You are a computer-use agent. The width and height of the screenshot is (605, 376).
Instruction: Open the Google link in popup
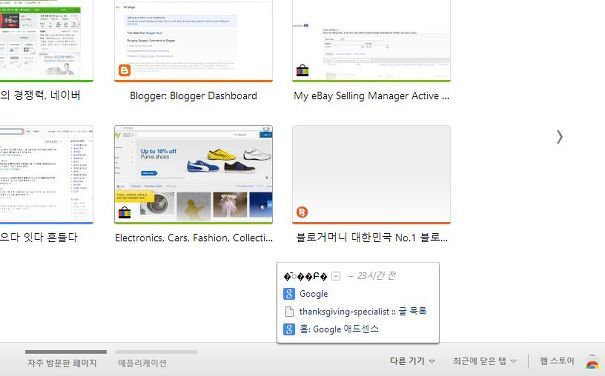[314, 294]
